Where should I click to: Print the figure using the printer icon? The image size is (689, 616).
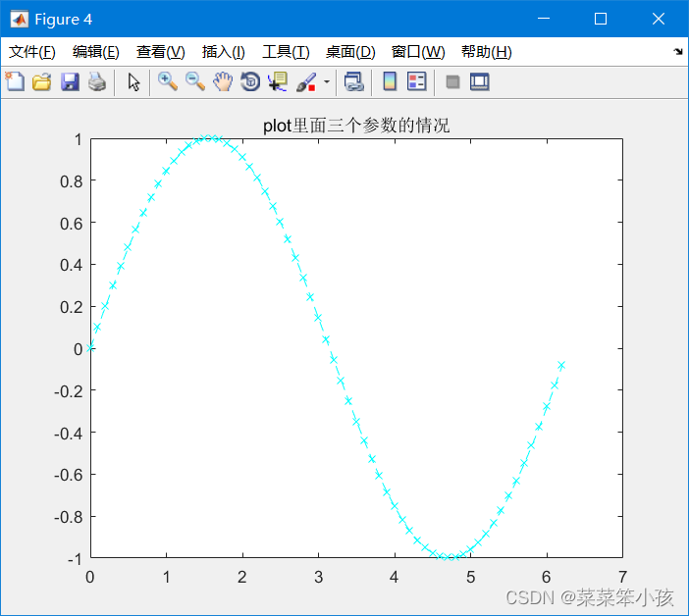[96, 81]
